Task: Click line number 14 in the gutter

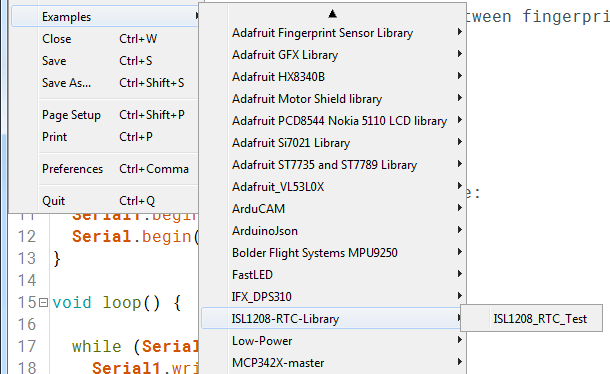Action: click(27, 280)
